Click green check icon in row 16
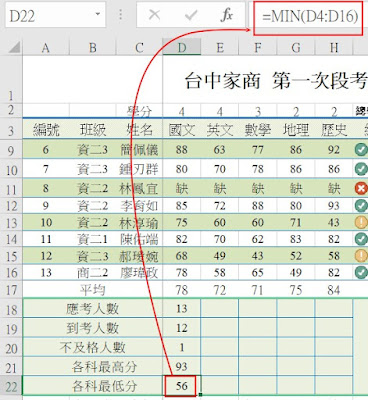This screenshot has height=400, width=368. point(361,272)
